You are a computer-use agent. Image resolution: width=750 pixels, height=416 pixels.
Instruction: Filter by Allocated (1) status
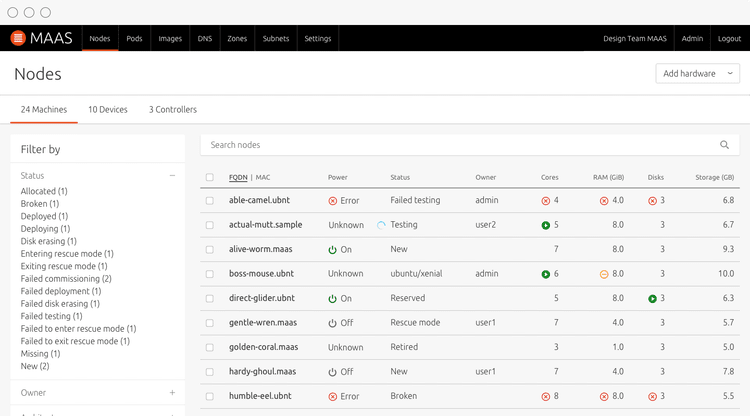[x=44, y=191]
